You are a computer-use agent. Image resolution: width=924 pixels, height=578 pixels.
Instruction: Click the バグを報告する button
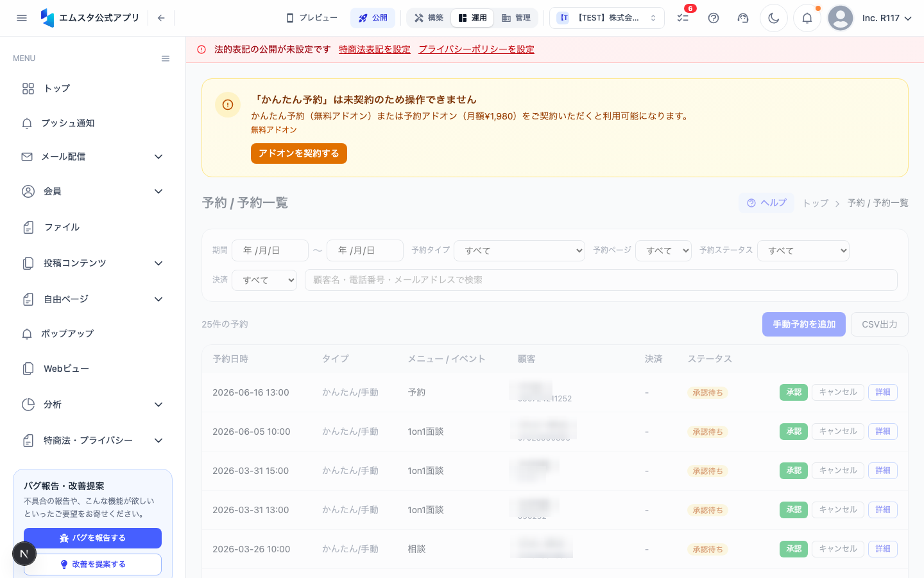pos(92,538)
